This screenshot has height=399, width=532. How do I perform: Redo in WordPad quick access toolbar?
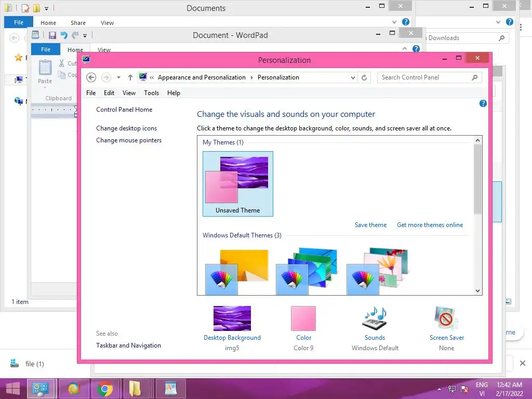(x=75, y=35)
